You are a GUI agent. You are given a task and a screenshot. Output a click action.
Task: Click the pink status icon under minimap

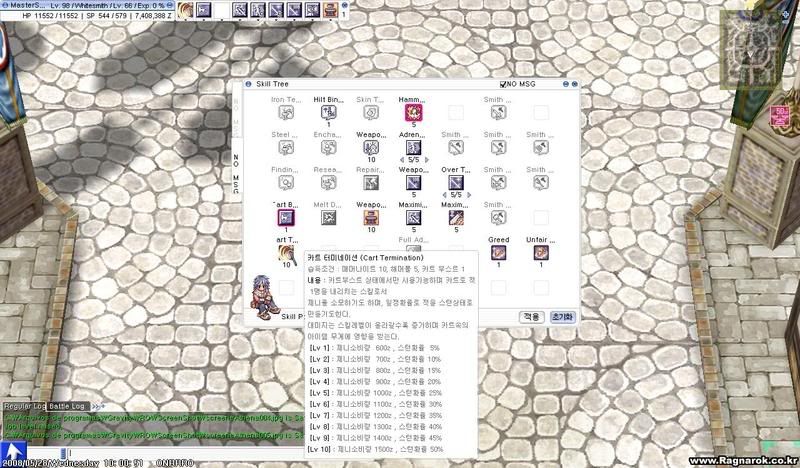point(780,116)
